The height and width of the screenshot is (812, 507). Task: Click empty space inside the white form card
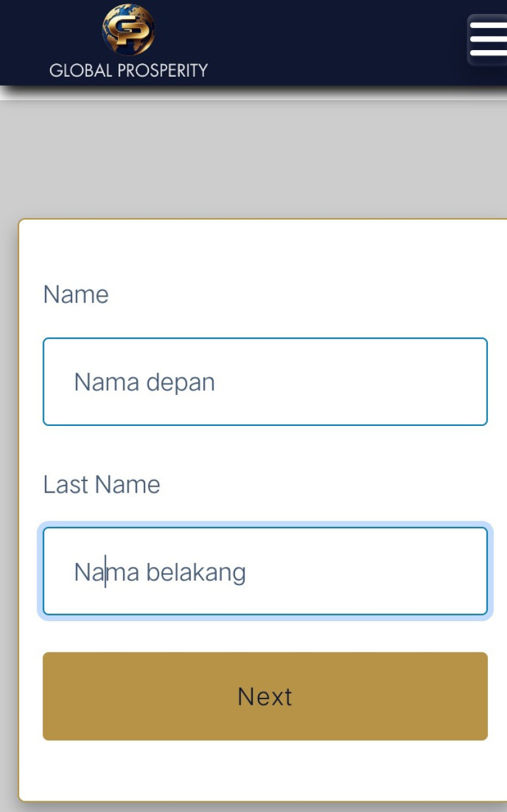tap(265, 254)
